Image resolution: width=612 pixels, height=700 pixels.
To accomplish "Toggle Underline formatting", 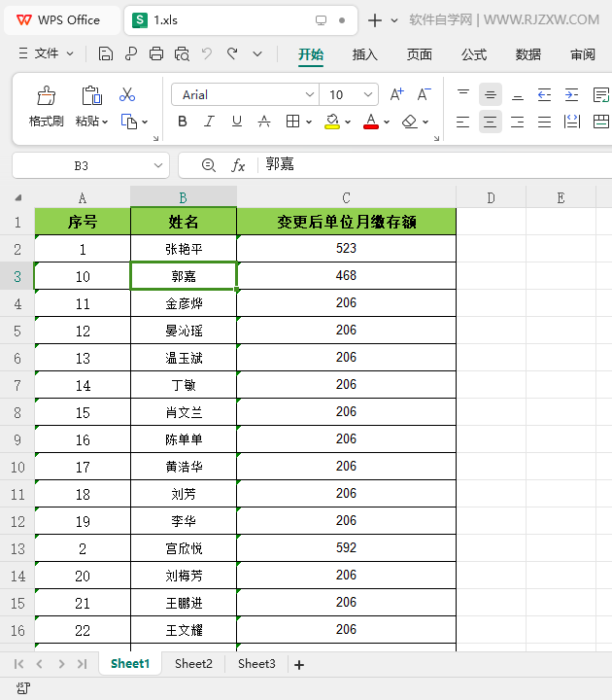I will click(237, 122).
